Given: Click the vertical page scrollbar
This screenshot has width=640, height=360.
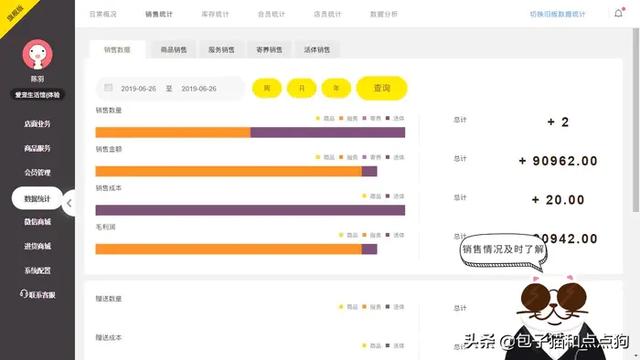Looking at the screenshot, I should coord(636,120).
